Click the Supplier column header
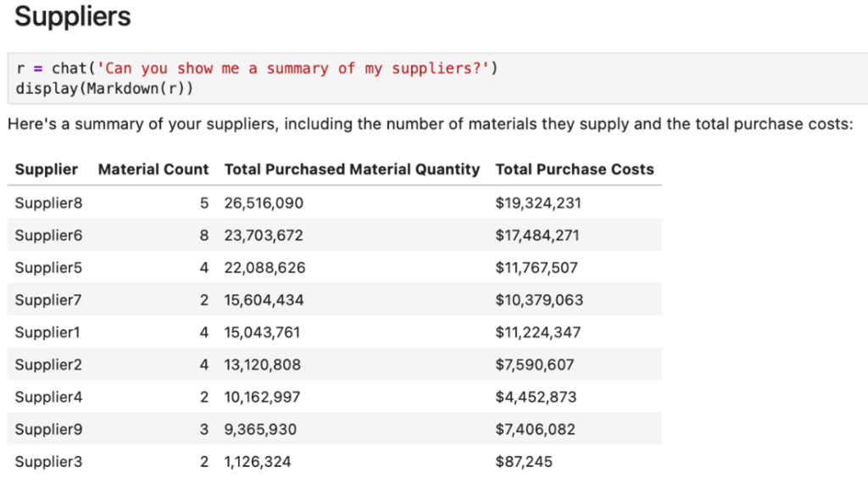This screenshot has width=868, height=489. (x=46, y=169)
